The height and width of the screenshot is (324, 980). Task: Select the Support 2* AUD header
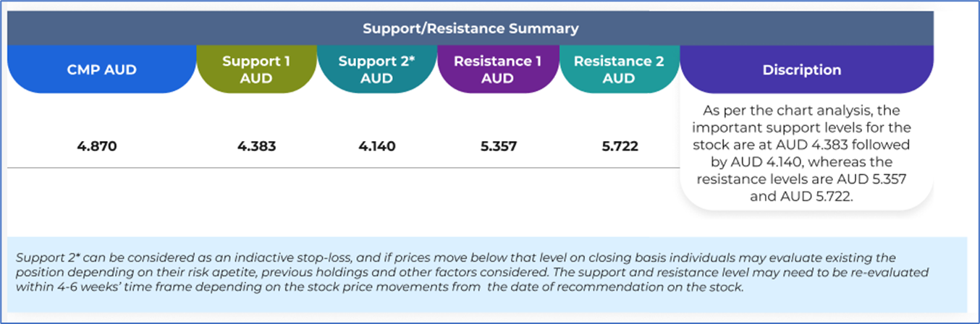376,69
